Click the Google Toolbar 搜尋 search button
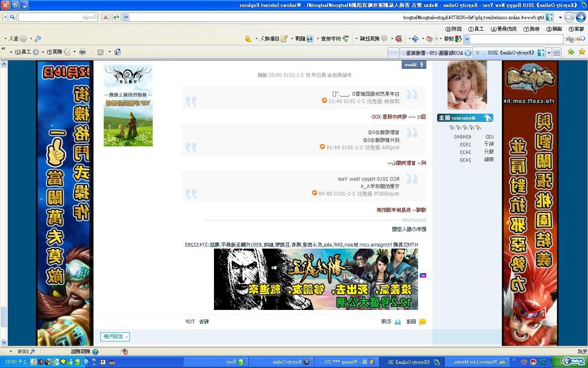This screenshot has width=588, height=368. point(453,39)
